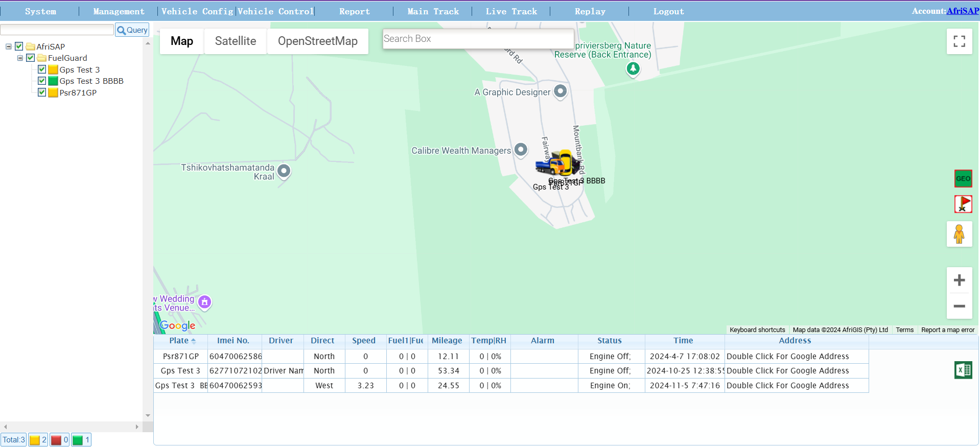Click the red flag marker tool icon

coord(963,204)
